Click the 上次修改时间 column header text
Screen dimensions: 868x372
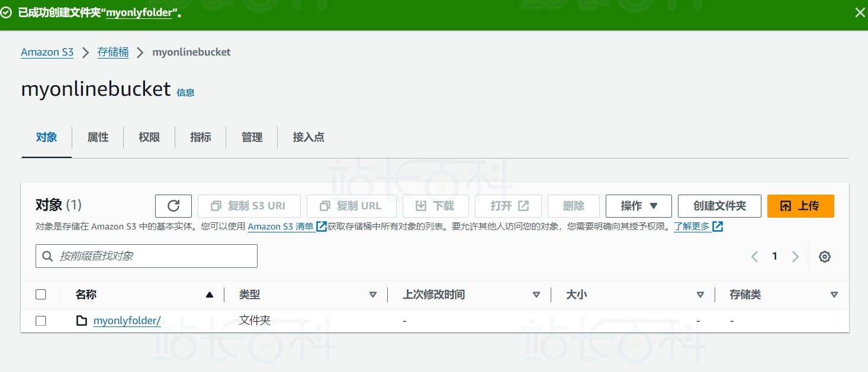click(x=434, y=295)
